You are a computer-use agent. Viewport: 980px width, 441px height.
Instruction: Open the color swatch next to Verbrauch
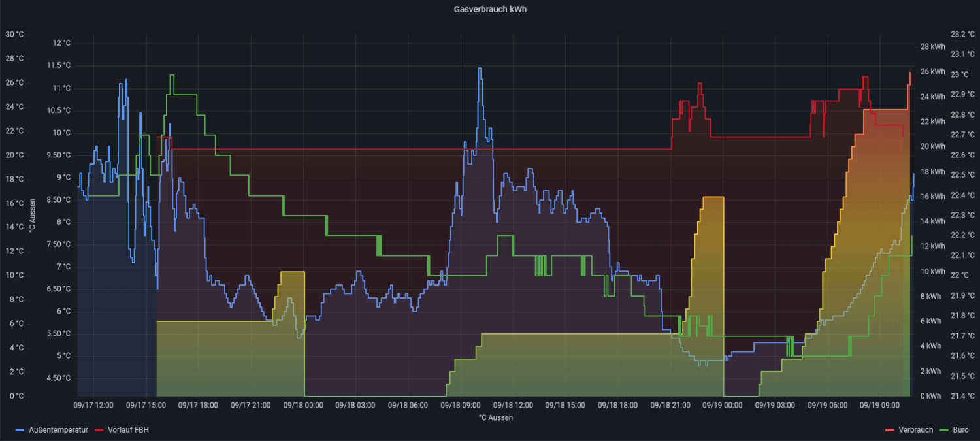pyautogui.click(x=889, y=429)
